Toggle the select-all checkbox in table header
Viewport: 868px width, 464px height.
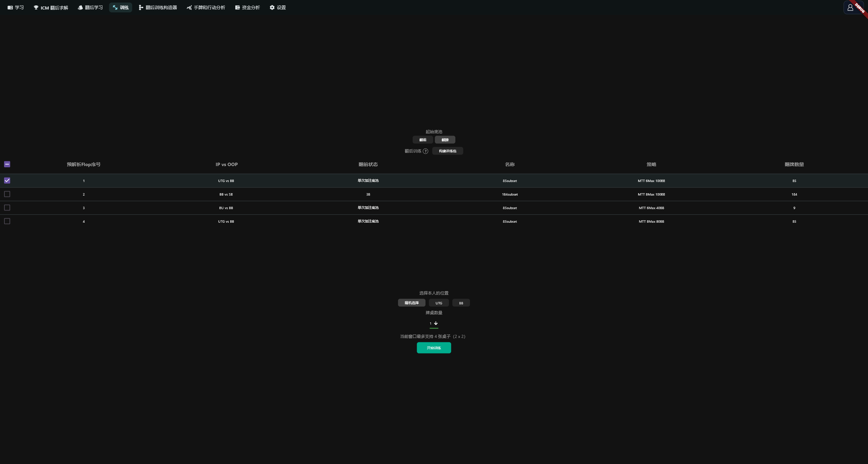(7, 164)
